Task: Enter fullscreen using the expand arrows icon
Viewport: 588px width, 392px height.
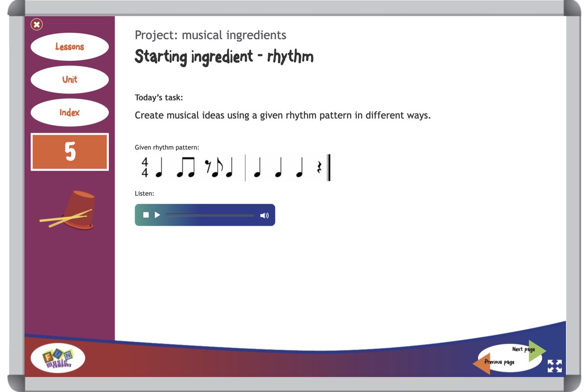Action: [555, 366]
